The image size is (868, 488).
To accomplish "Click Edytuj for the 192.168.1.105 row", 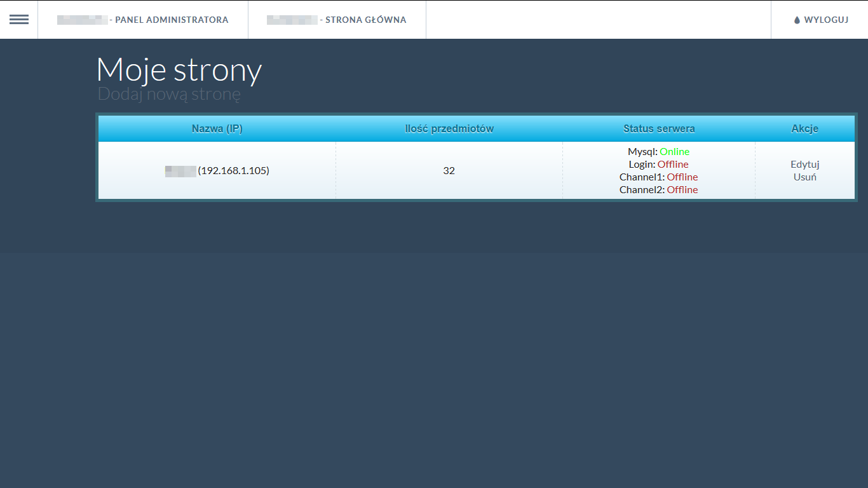I will click(x=805, y=164).
